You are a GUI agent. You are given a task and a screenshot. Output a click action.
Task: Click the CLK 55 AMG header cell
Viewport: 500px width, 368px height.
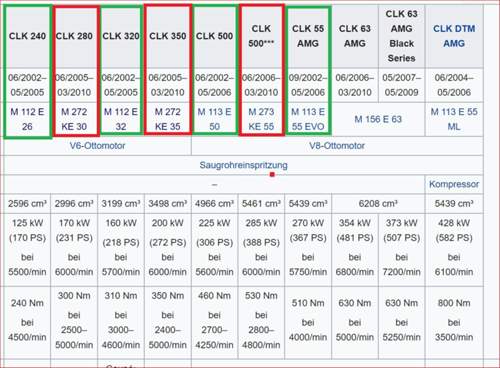click(x=308, y=36)
